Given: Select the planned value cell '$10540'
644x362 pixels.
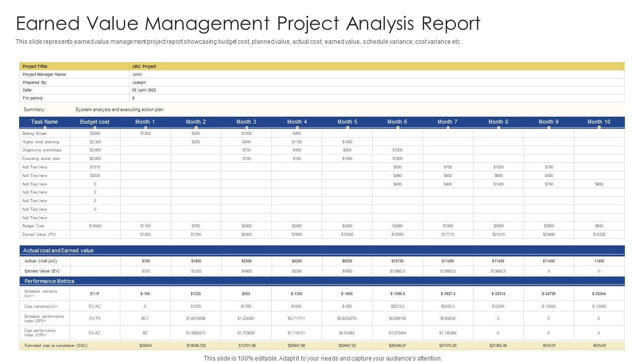Looking at the screenshot, I should tap(347, 234).
